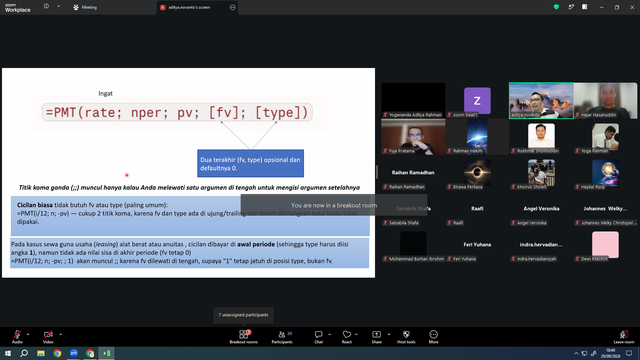The width and height of the screenshot is (640, 360).
Task: Start camera with Video button
Action: tap(48, 337)
